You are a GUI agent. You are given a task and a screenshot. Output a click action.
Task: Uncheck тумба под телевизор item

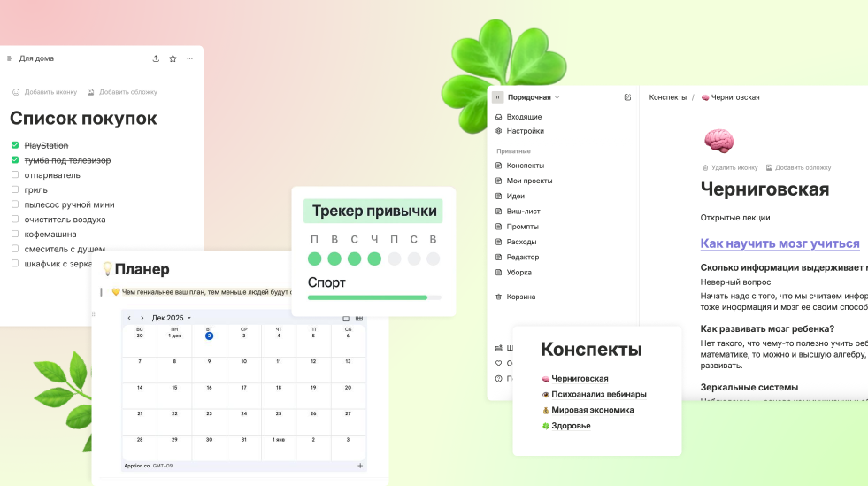[15, 160]
